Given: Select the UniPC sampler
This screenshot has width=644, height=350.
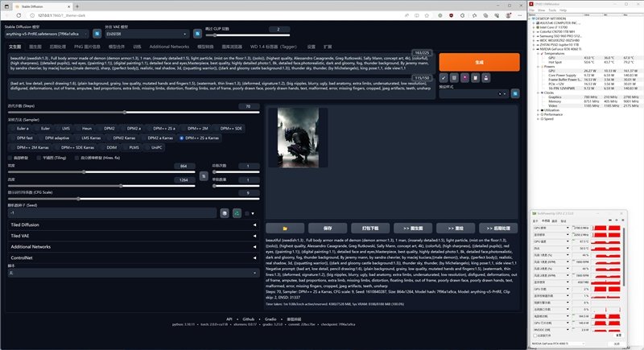Looking at the screenshot, I should click(155, 147).
